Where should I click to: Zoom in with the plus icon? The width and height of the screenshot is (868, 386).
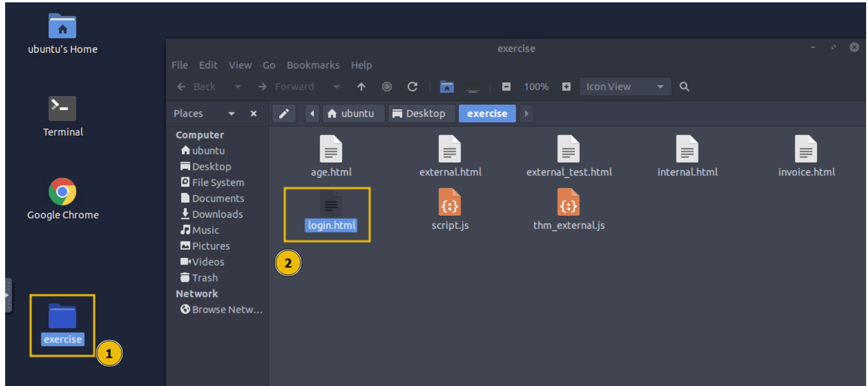pyautogui.click(x=566, y=87)
